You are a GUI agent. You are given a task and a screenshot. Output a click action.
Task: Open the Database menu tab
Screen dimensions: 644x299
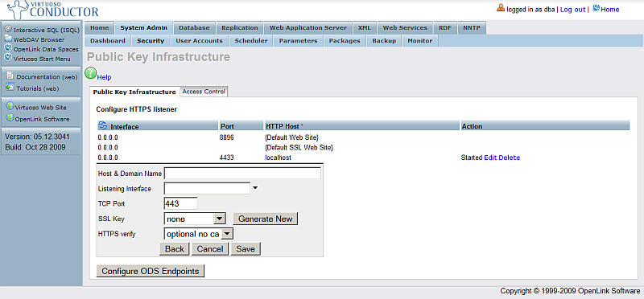click(194, 28)
